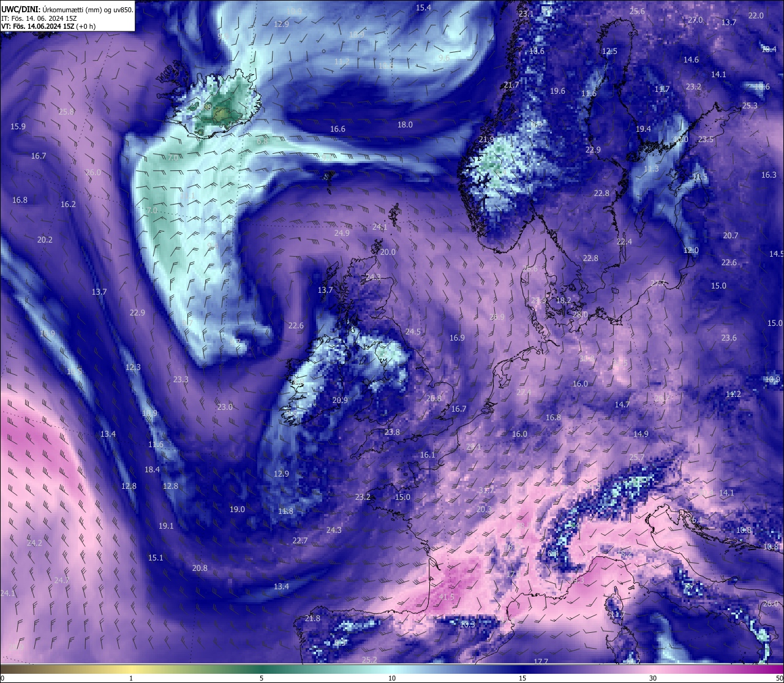
Task: Click the 20.9 value over Ireland
Action: point(340,400)
